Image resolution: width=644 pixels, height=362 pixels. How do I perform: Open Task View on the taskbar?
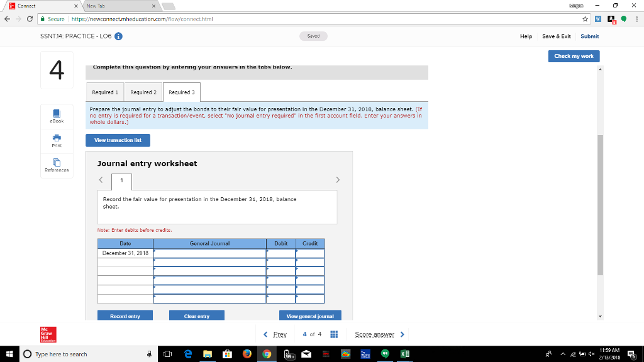click(167, 354)
